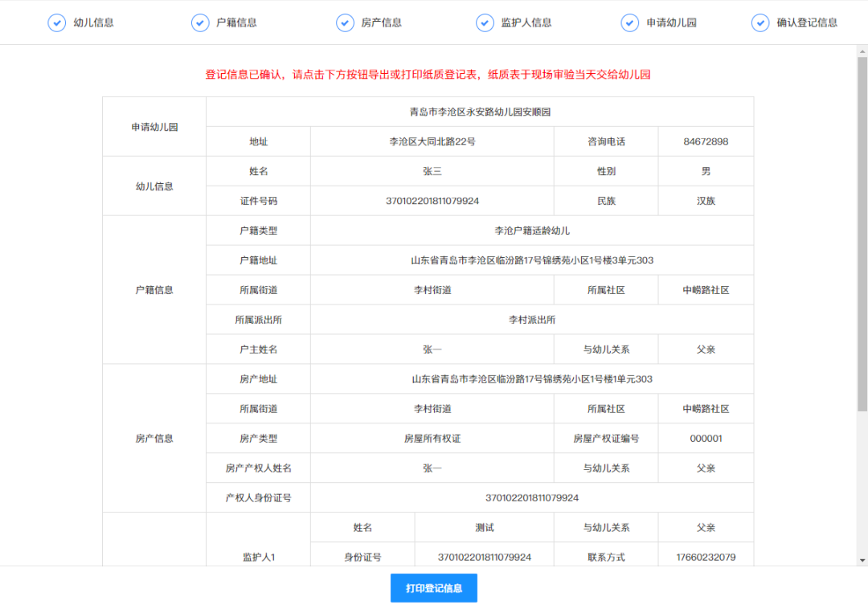This screenshot has height=609, width=868.
Task: Click the checkmark icon beside 监护人信息
Action: [x=485, y=22]
